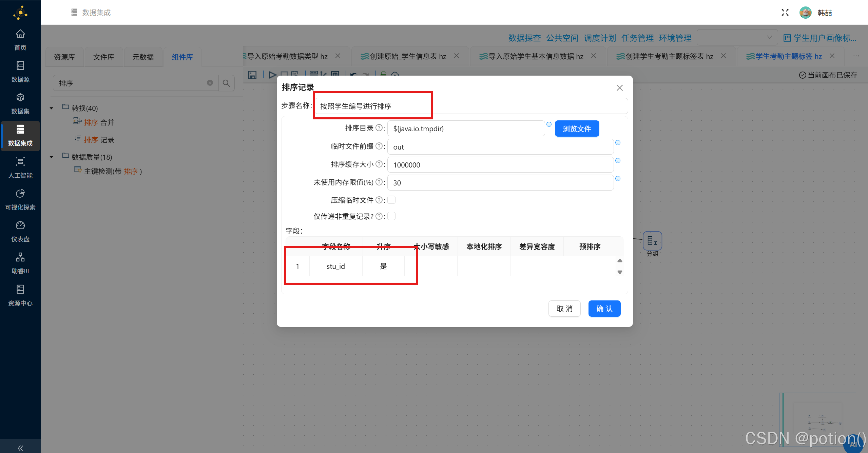Viewport: 868px width, 453px height.
Task: Click table scroll down arrow
Action: point(620,272)
